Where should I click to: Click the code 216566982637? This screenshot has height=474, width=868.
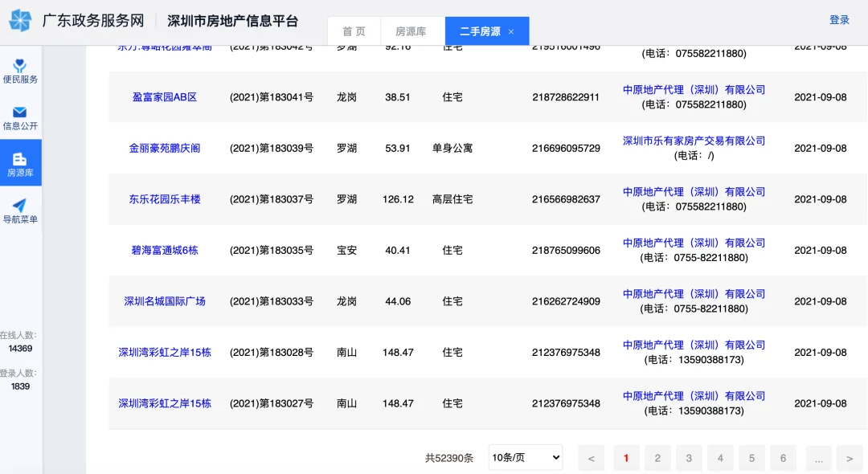coord(566,199)
